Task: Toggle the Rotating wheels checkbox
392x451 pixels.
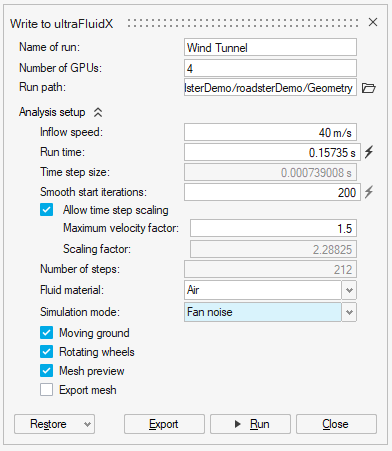Action: (x=46, y=352)
